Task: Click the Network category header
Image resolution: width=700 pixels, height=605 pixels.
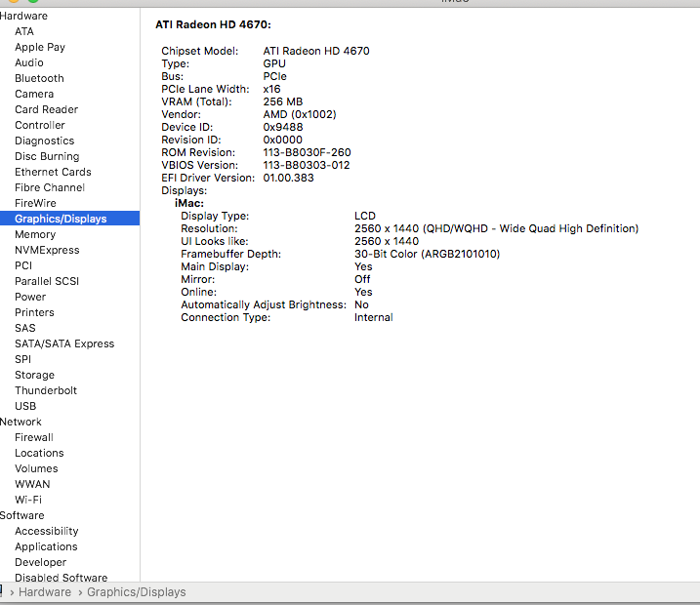Action: point(21,422)
